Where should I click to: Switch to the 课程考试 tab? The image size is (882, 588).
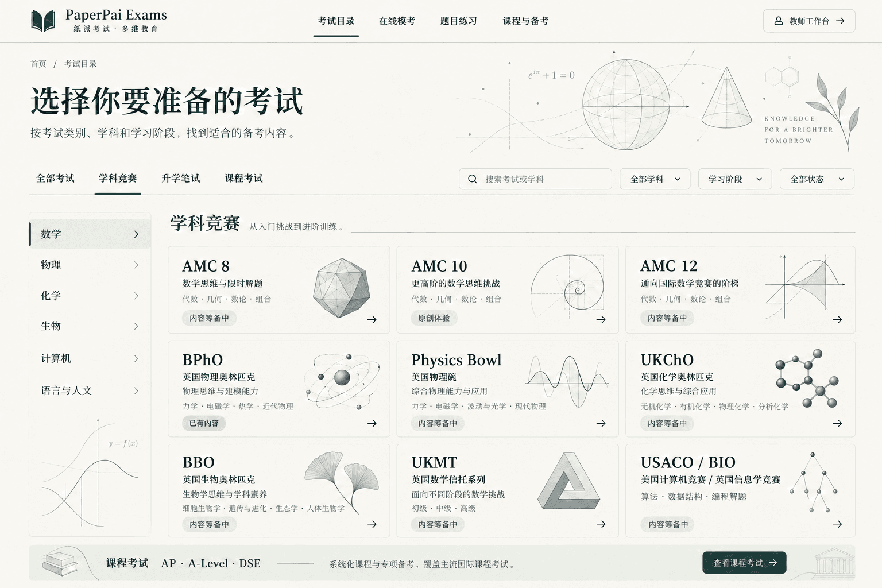(x=244, y=178)
